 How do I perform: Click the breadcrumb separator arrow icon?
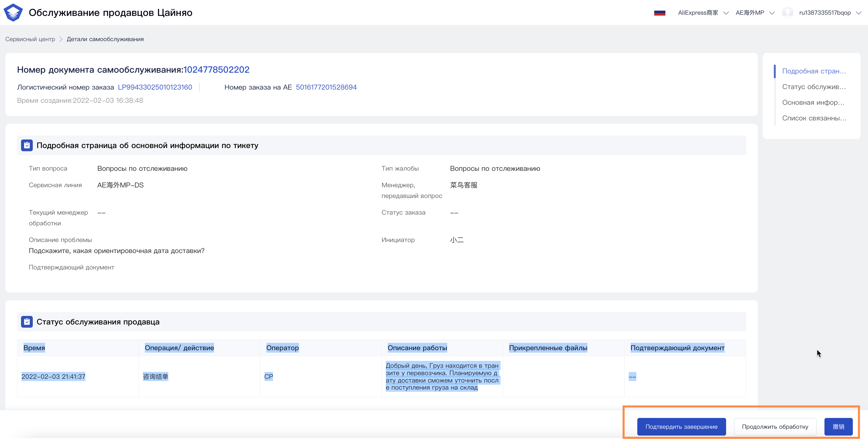click(61, 39)
